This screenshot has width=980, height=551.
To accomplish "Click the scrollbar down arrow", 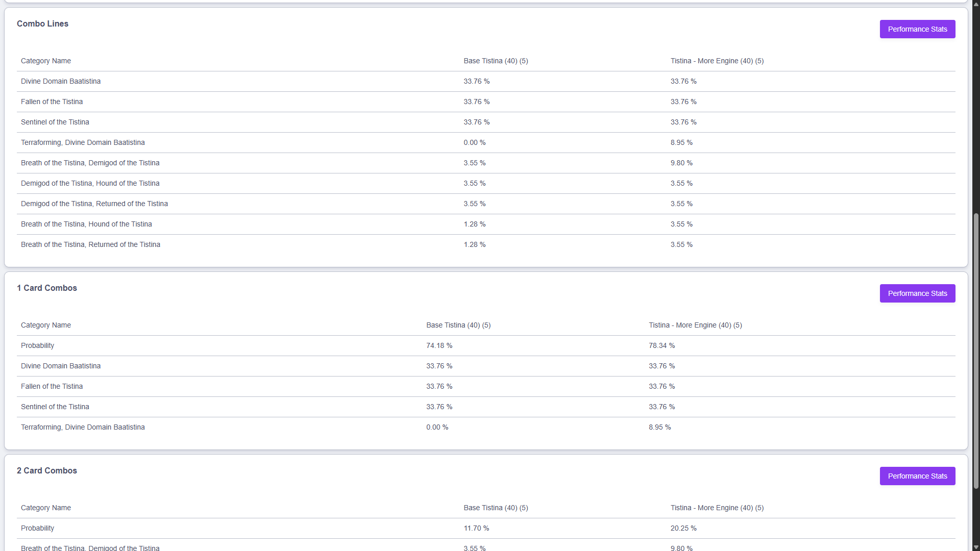I will click(x=976, y=547).
